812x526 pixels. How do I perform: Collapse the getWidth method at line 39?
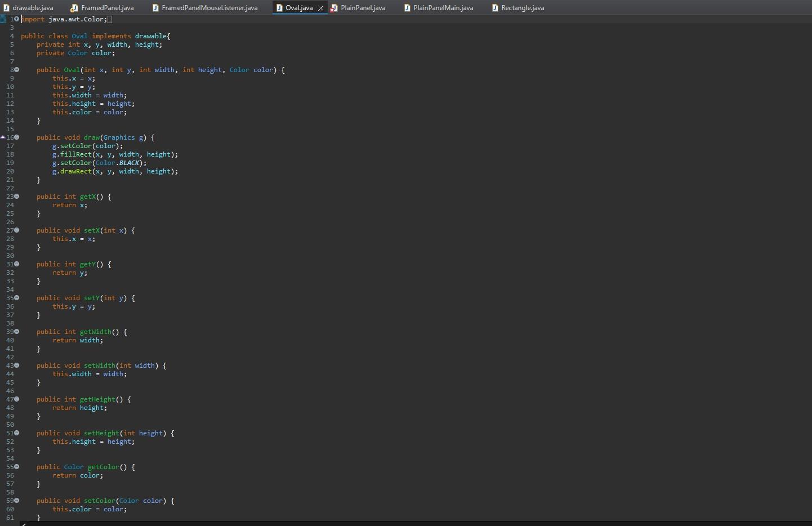(17, 332)
